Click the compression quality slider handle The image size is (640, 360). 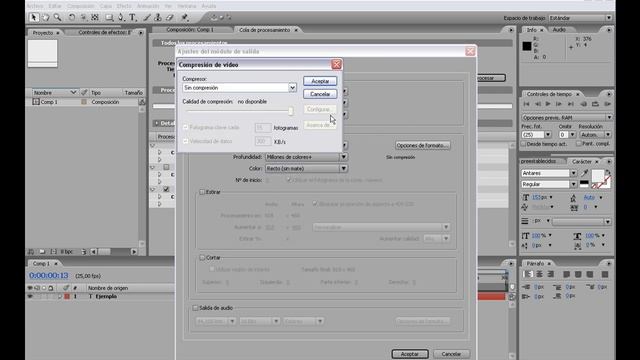coord(291,111)
